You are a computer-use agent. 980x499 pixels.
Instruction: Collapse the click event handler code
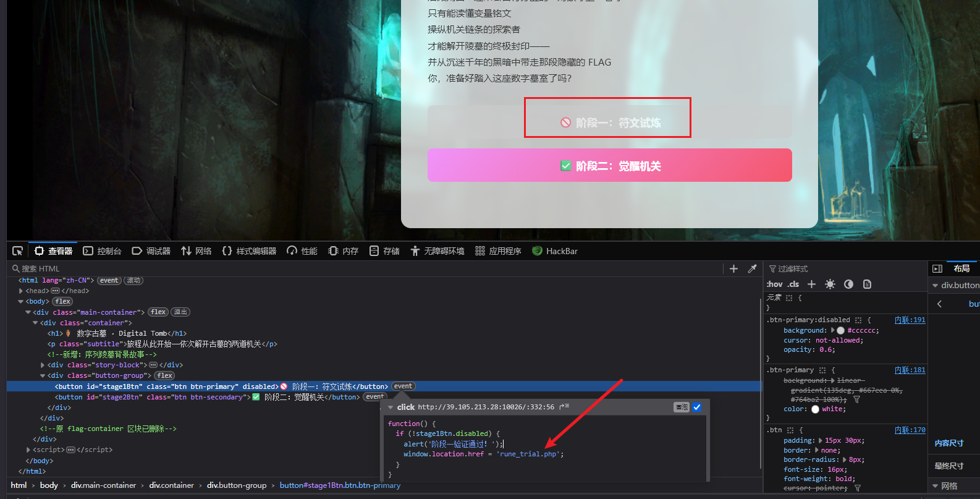(x=391, y=407)
